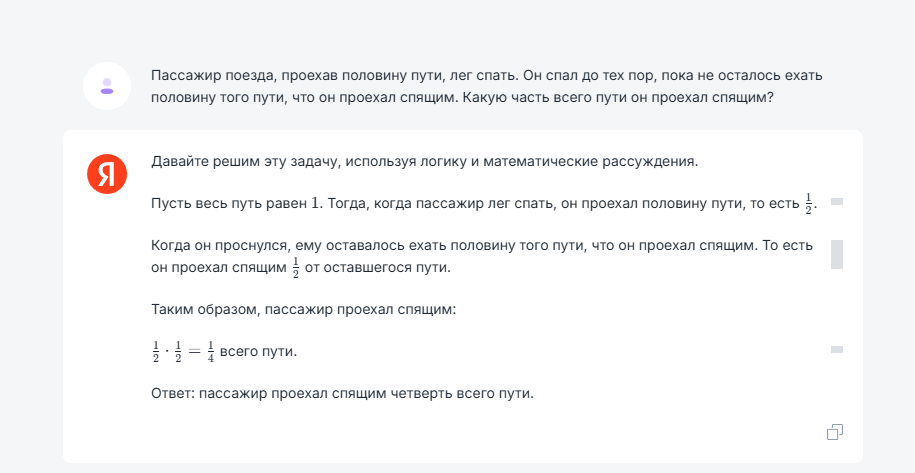
Task: Click the multiplication sign in the formula
Action: click(x=167, y=352)
